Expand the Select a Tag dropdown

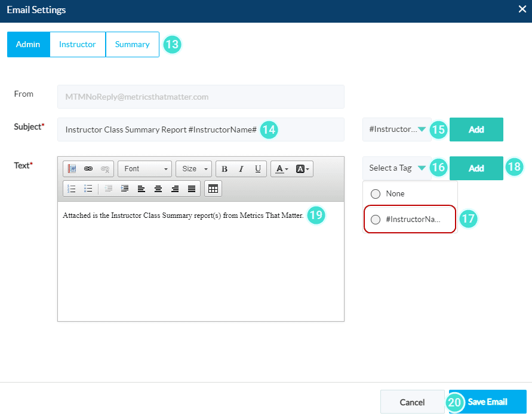(396, 168)
